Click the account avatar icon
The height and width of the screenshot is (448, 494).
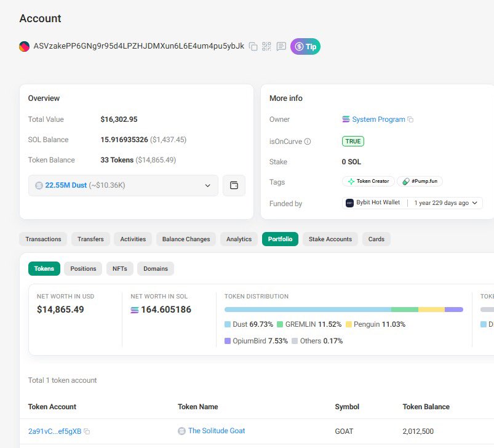(24, 47)
